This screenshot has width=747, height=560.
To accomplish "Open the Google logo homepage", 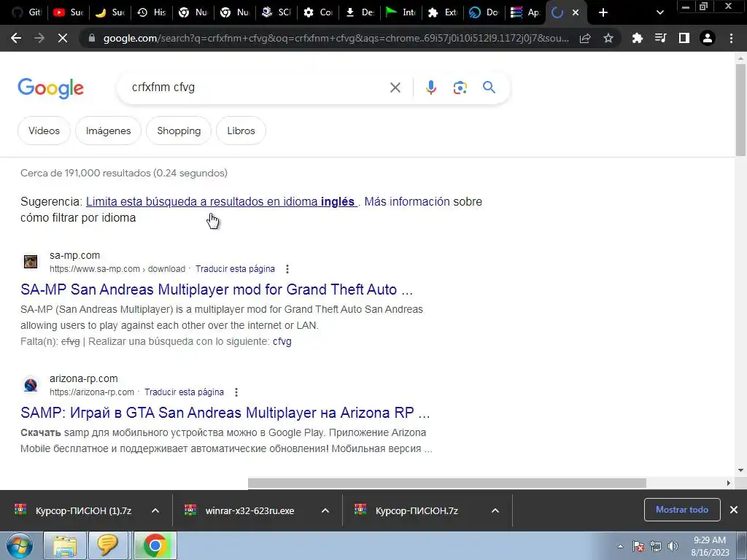I will pyautogui.click(x=51, y=88).
